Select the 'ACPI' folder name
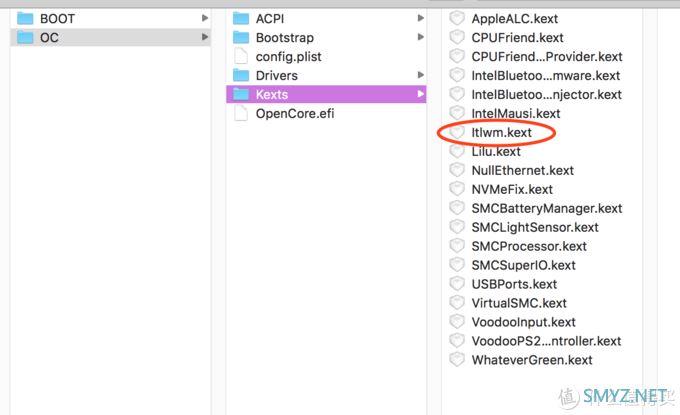 [270, 19]
